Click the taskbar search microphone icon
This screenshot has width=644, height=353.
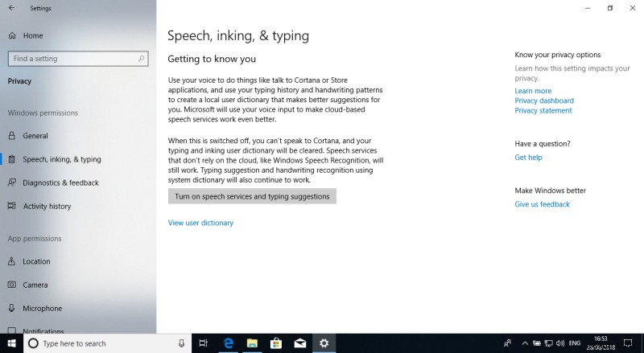coord(182,343)
